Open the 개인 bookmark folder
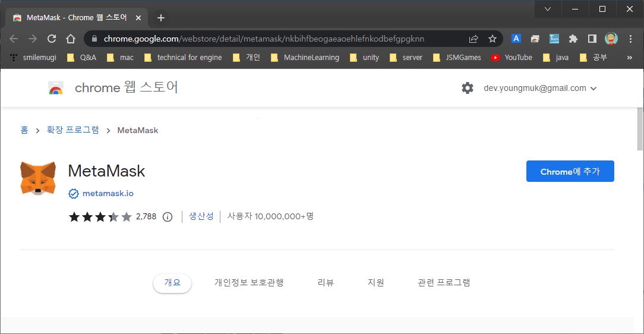The width and height of the screenshot is (644, 334). pos(247,58)
